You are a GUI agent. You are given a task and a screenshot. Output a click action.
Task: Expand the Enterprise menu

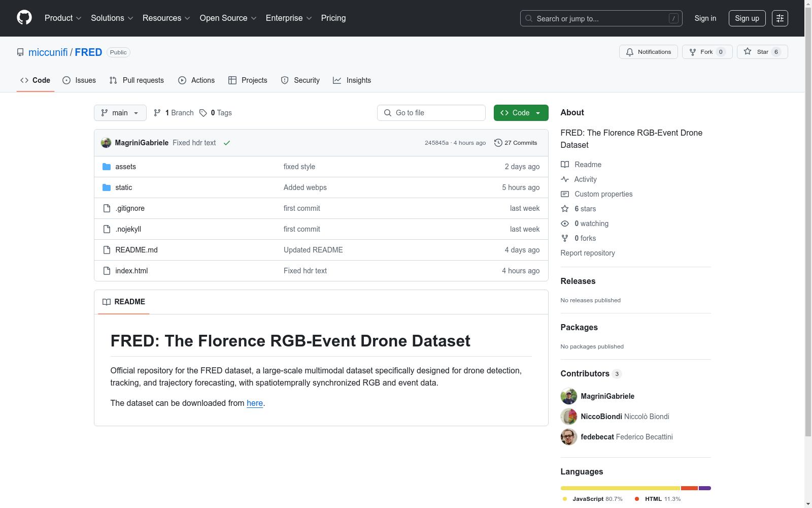(x=289, y=18)
